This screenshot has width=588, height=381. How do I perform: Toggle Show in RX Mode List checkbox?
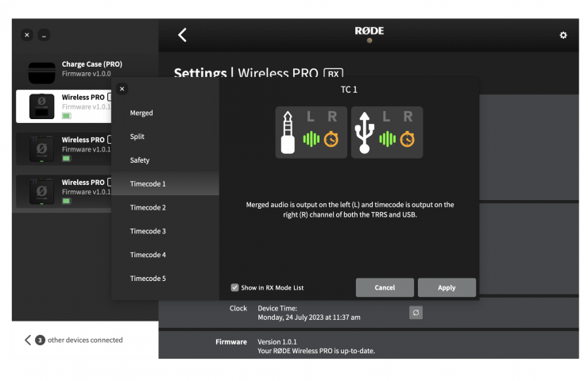[234, 287]
